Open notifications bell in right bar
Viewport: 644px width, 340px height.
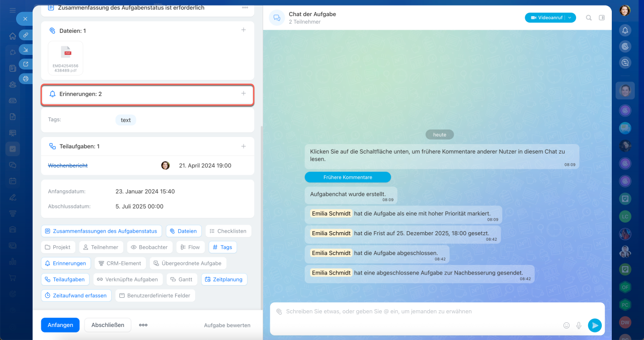tap(625, 30)
